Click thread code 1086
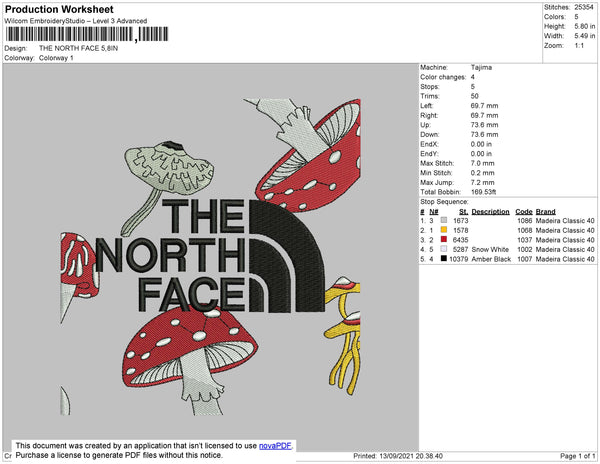The height and width of the screenshot is (464, 600). point(525,221)
